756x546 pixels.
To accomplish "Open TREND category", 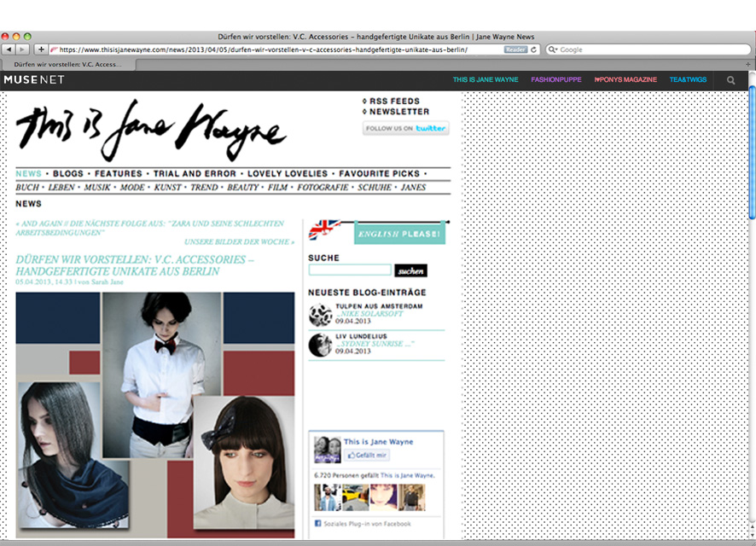I will (204, 188).
